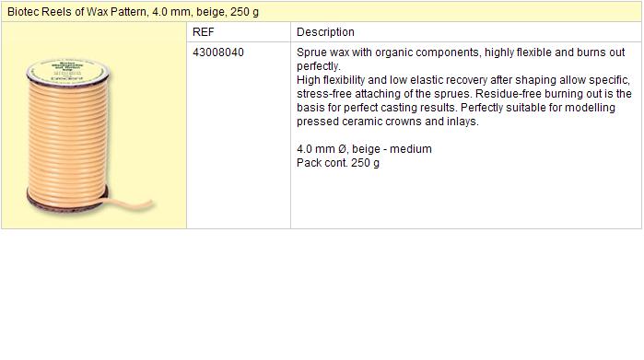Click the 'basis for perfect casting results' line
Image resolution: width=644 pixels, height=360 pixels.
pos(455,108)
